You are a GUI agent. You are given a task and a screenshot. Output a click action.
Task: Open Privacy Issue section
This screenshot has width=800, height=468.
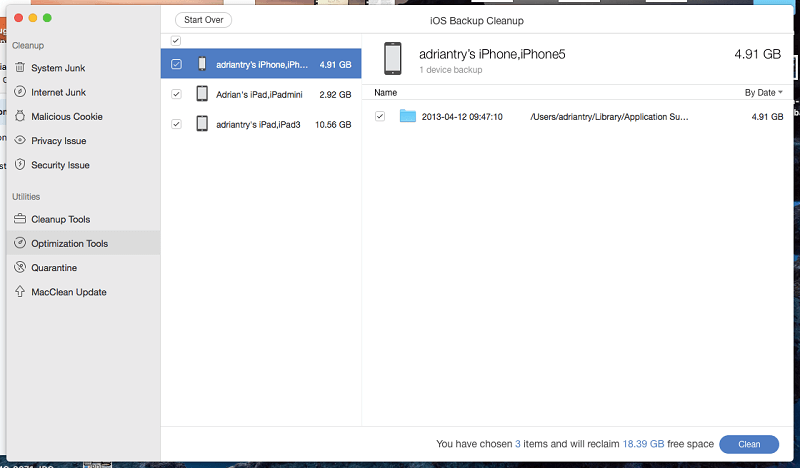pos(83,140)
